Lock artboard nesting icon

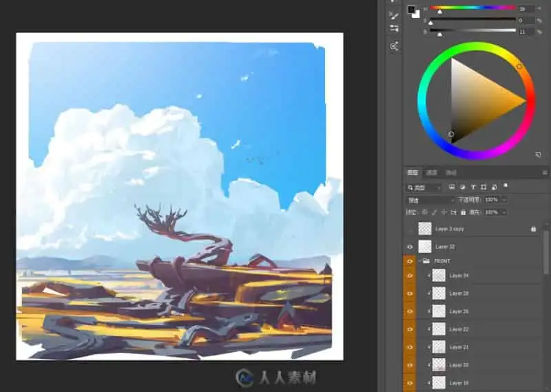pos(454,212)
